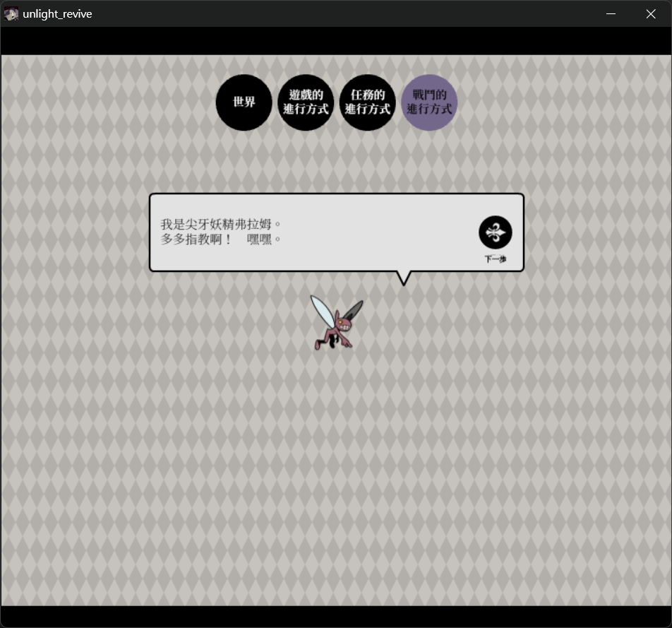This screenshot has width=672, height=628.
Task: Click the 多多指教啊！嘿嘿 dialogue line
Action: [x=220, y=239]
